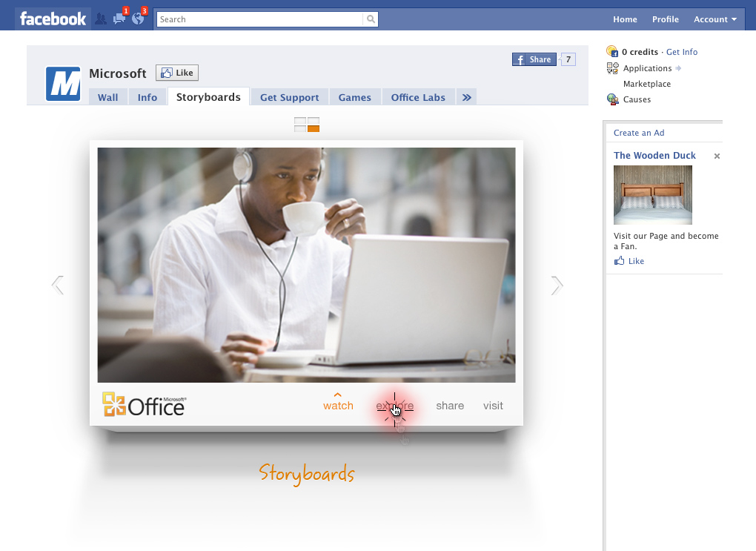Image resolution: width=756 pixels, height=551 pixels.
Task: Expand more tabs with double chevron
Action: point(467,97)
